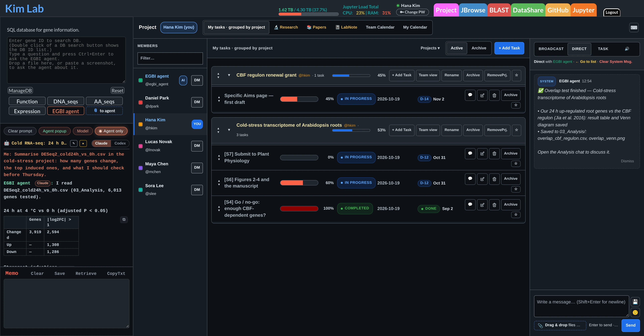Image resolution: width=644 pixels, height=336 pixels.
Task: Edit the S7 Submit to Plant Physiology task
Action: tap(482, 154)
